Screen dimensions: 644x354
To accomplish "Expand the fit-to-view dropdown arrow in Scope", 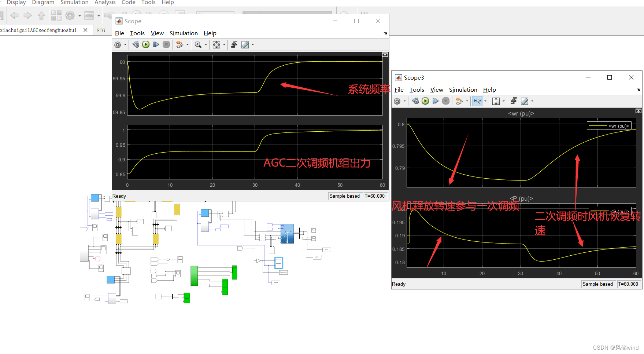I will pyautogui.click(x=224, y=44).
